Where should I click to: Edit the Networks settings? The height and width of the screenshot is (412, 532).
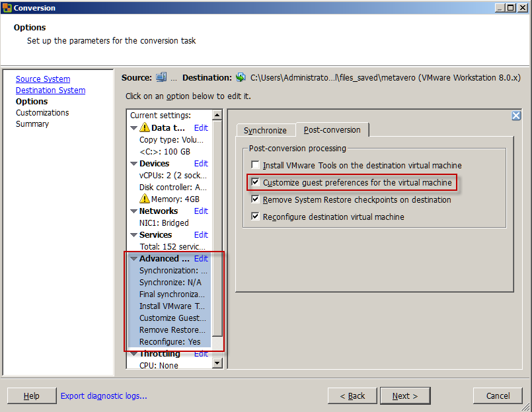[x=201, y=211]
